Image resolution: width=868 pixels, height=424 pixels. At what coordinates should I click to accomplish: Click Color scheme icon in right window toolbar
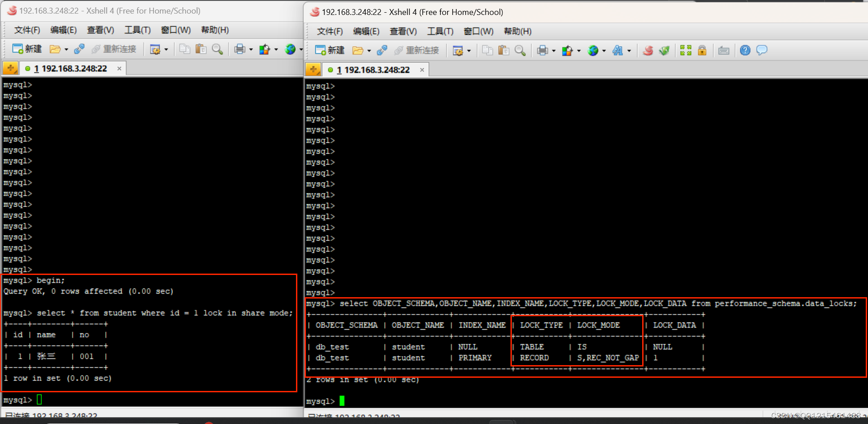(x=568, y=50)
